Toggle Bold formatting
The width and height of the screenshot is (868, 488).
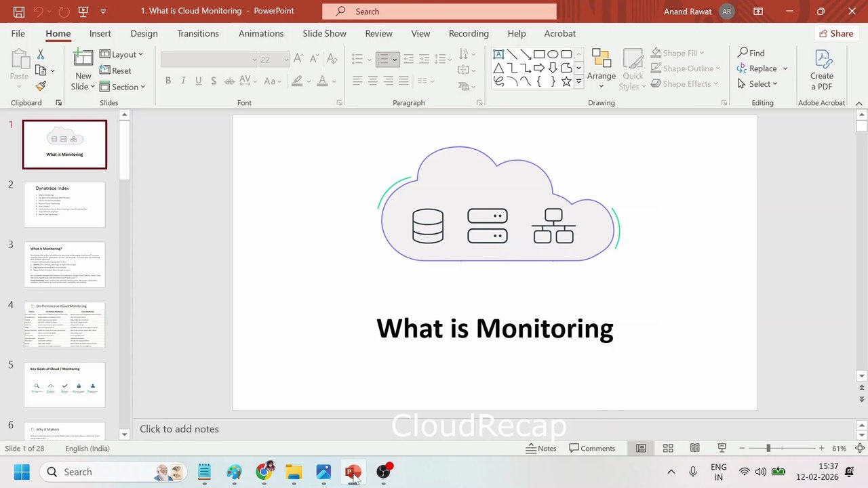coord(168,81)
